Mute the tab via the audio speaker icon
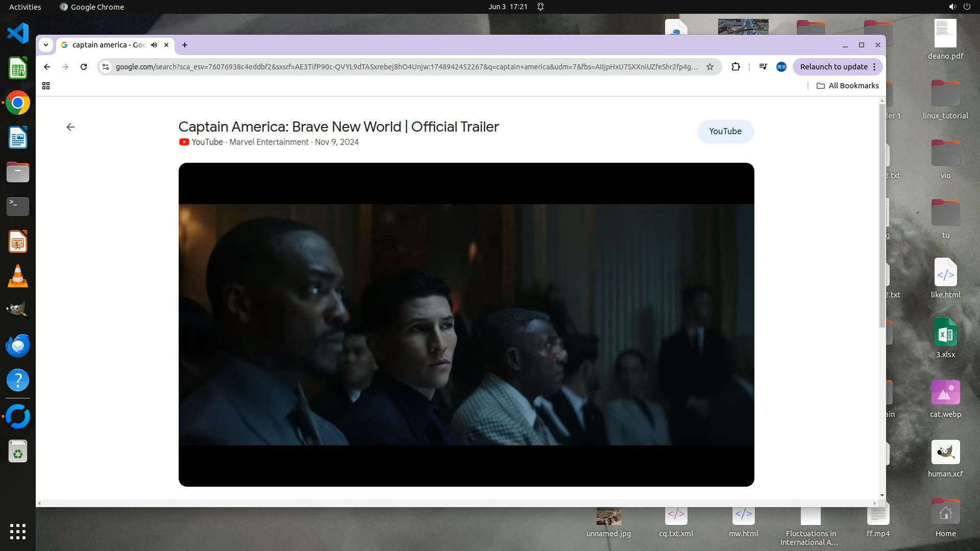980x551 pixels. point(154,45)
